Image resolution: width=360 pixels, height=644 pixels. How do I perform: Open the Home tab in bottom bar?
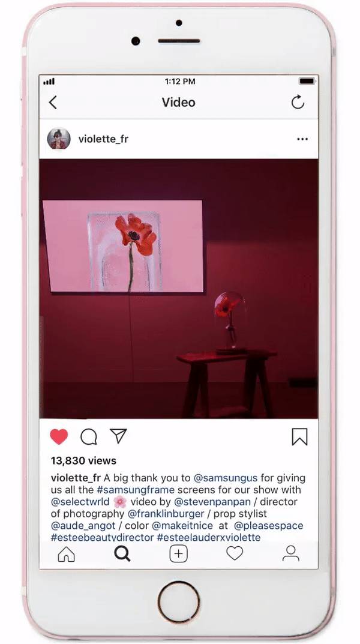[67, 553]
